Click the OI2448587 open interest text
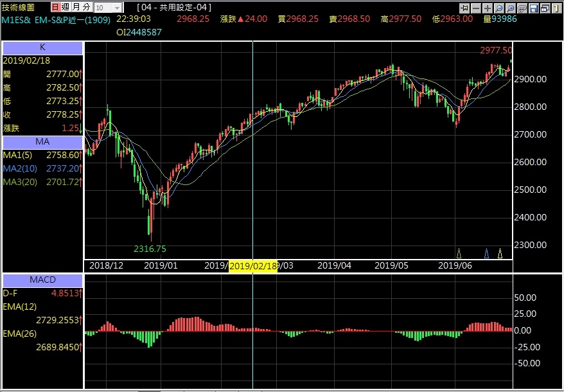This screenshot has width=564, height=392. pos(139,32)
